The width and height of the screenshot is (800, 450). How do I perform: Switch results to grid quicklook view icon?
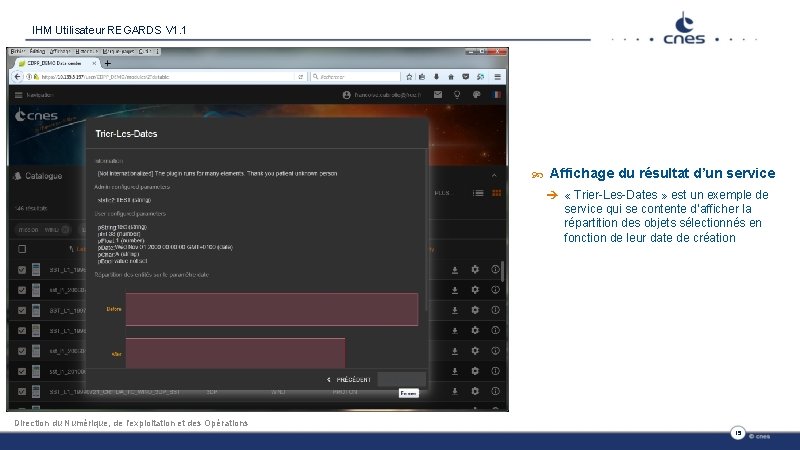(496, 193)
